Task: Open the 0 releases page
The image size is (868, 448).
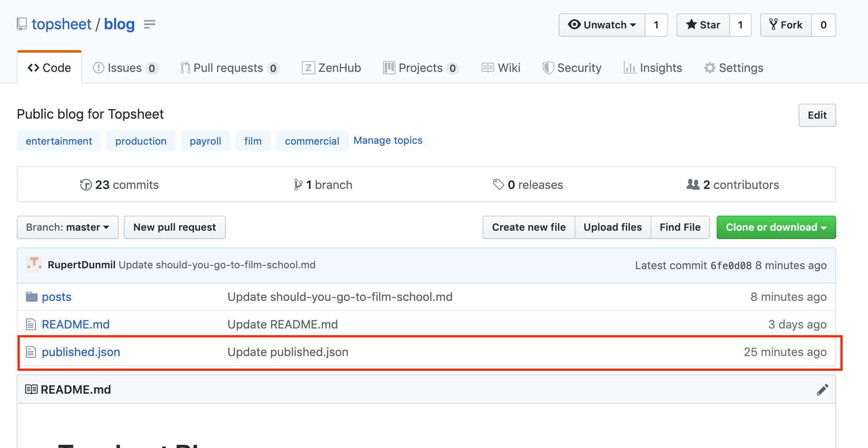Action: (528, 185)
